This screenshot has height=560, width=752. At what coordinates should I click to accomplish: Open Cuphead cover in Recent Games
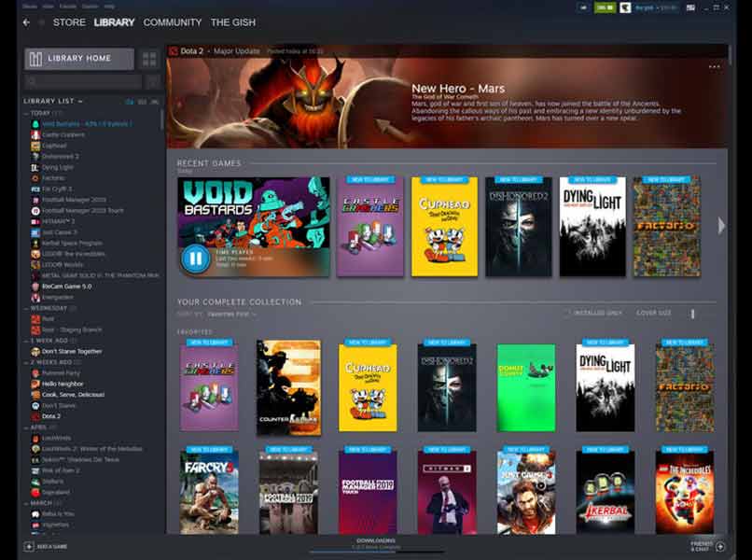click(x=445, y=227)
